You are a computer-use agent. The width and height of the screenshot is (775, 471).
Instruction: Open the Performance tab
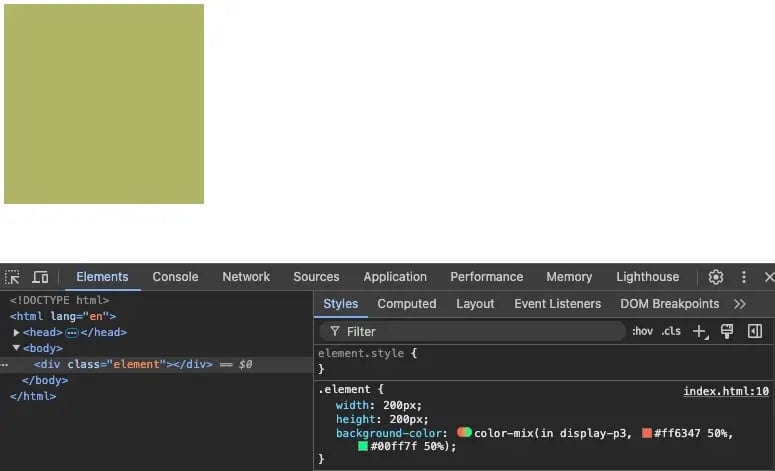486,277
